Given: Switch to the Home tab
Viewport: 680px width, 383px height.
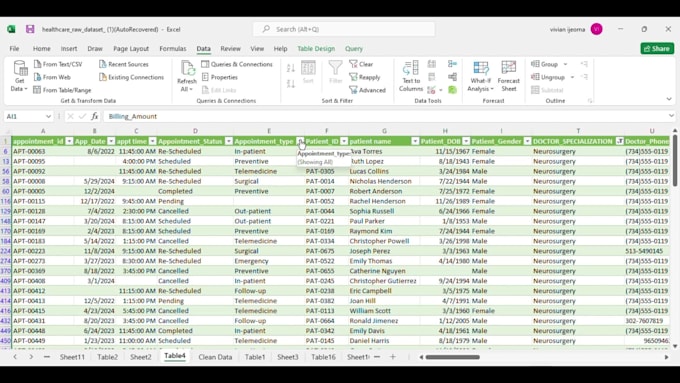Looking at the screenshot, I should click(42, 49).
